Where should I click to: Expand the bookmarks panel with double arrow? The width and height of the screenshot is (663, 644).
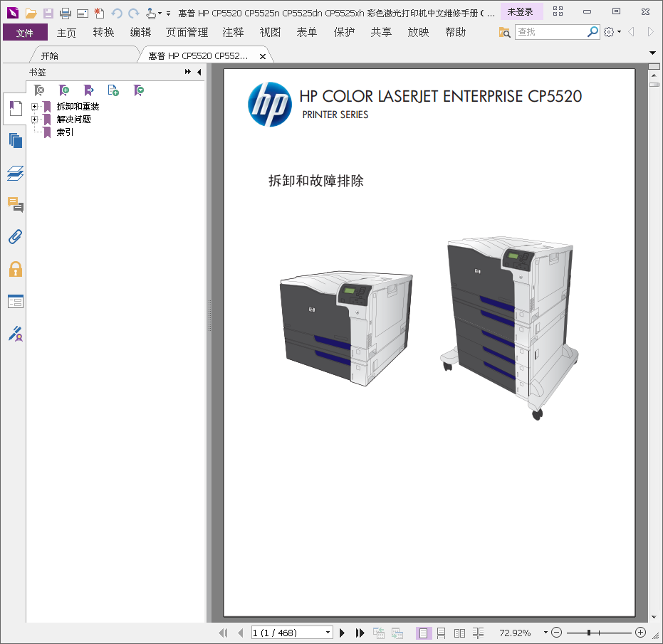pyautogui.click(x=188, y=72)
